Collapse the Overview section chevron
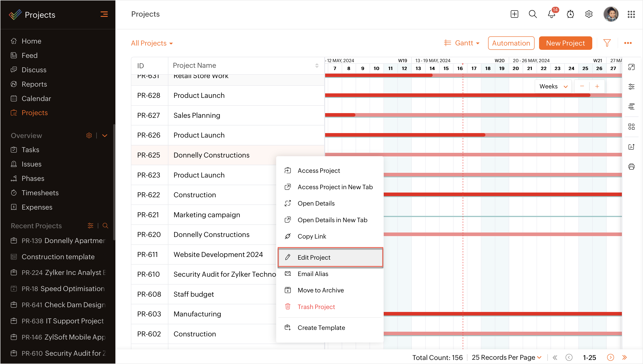 tap(105, 136)
